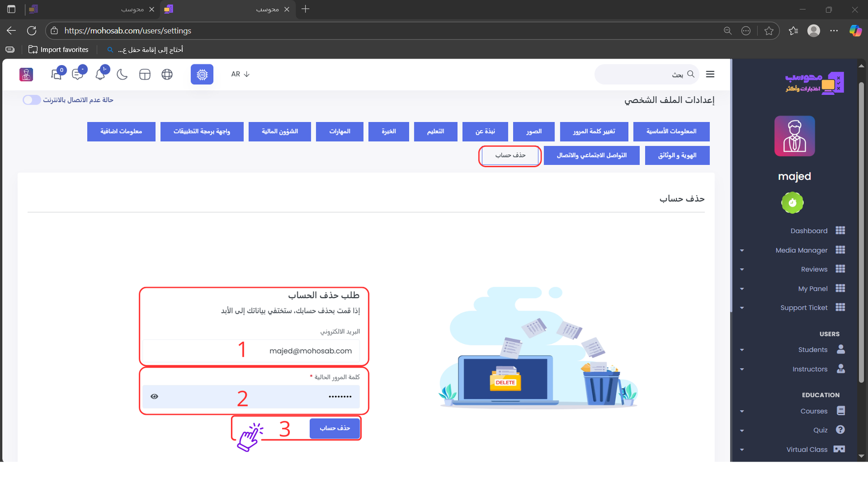Click the blue AI chip icon

[x=202, y=74]
